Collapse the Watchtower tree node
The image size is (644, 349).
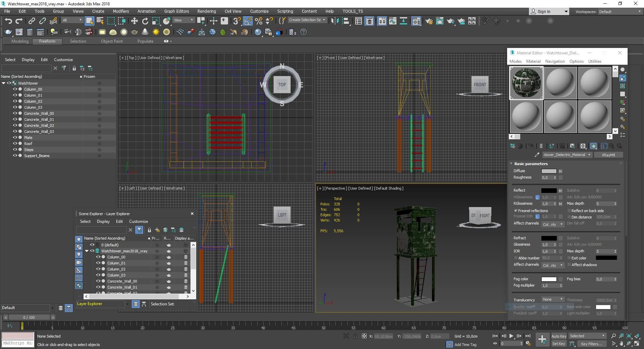coord(4,83)
